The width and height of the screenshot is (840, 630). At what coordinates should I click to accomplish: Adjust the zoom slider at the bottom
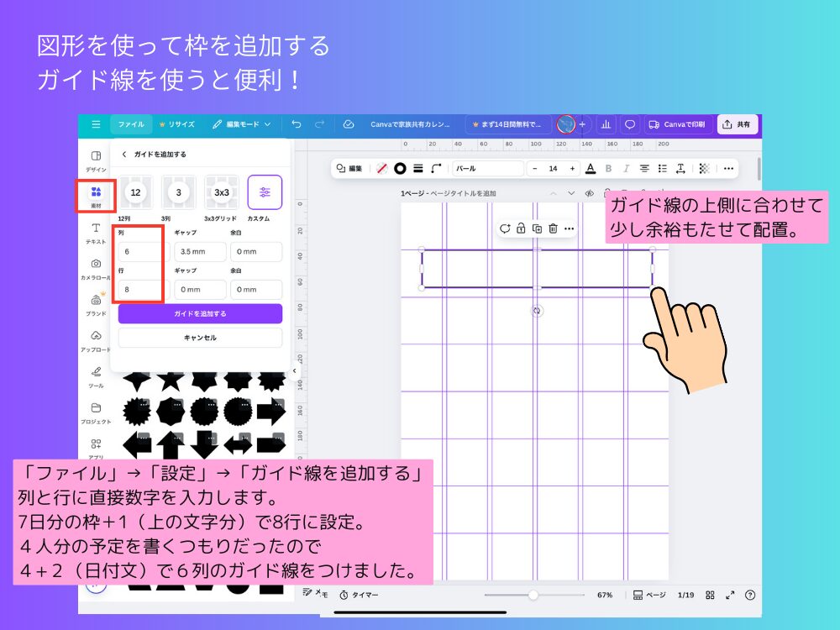tap(534, 596)
